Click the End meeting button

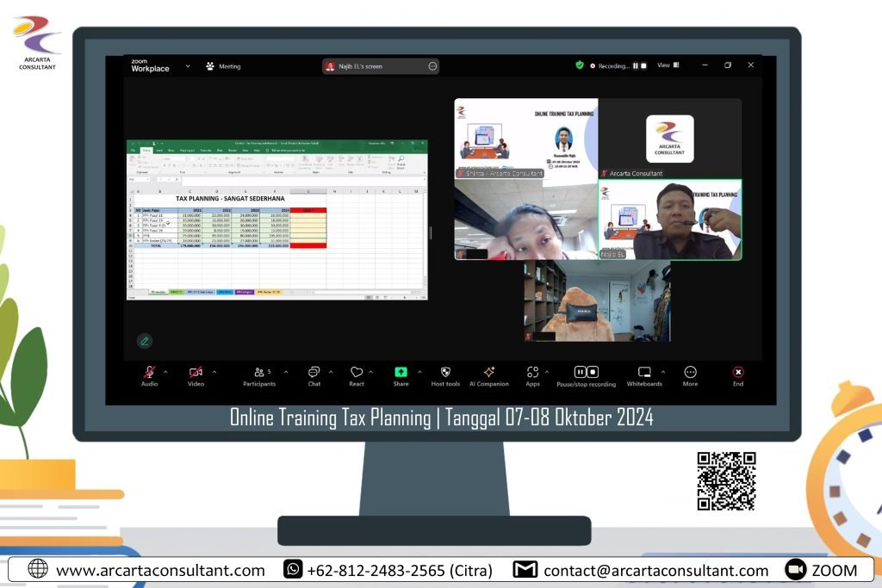pos(737,374)
